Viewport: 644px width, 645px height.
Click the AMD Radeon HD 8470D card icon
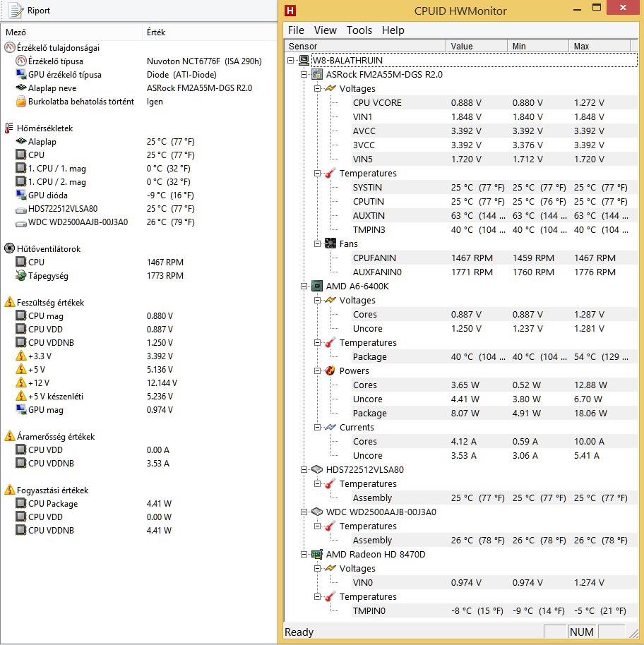coord(317,554)
